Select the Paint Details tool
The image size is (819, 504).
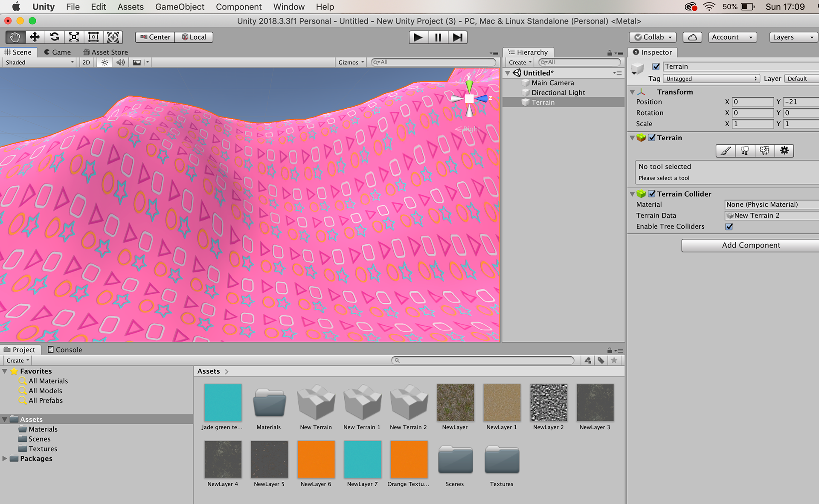pyautogui.click(x=764, y=151)
